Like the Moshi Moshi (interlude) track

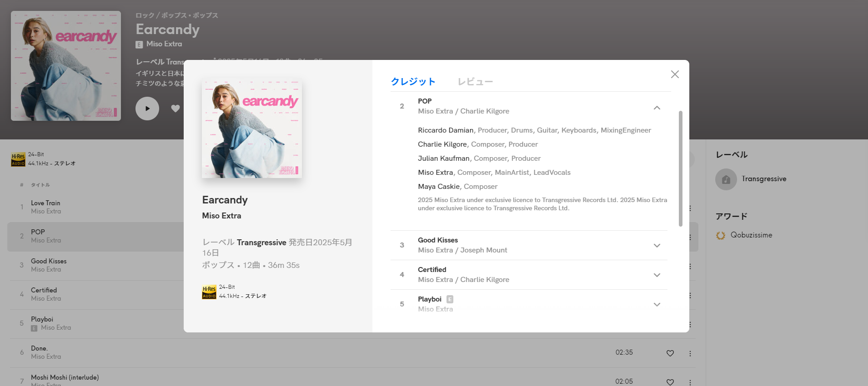(x=670, y=382)
